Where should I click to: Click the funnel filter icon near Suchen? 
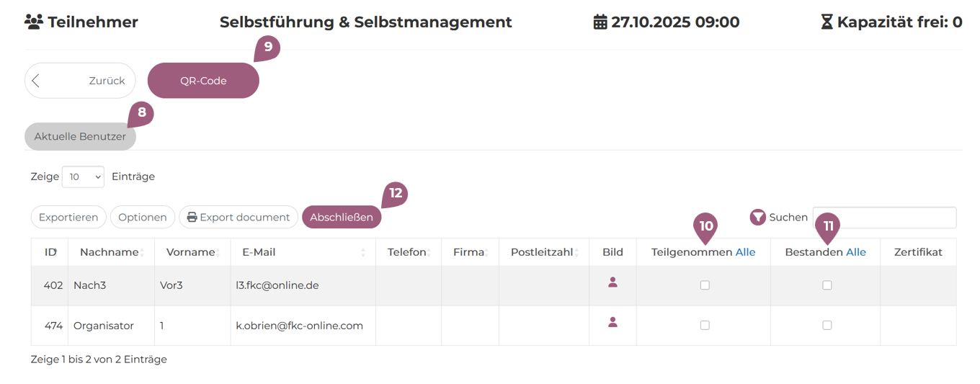click(x=757, y=217)
